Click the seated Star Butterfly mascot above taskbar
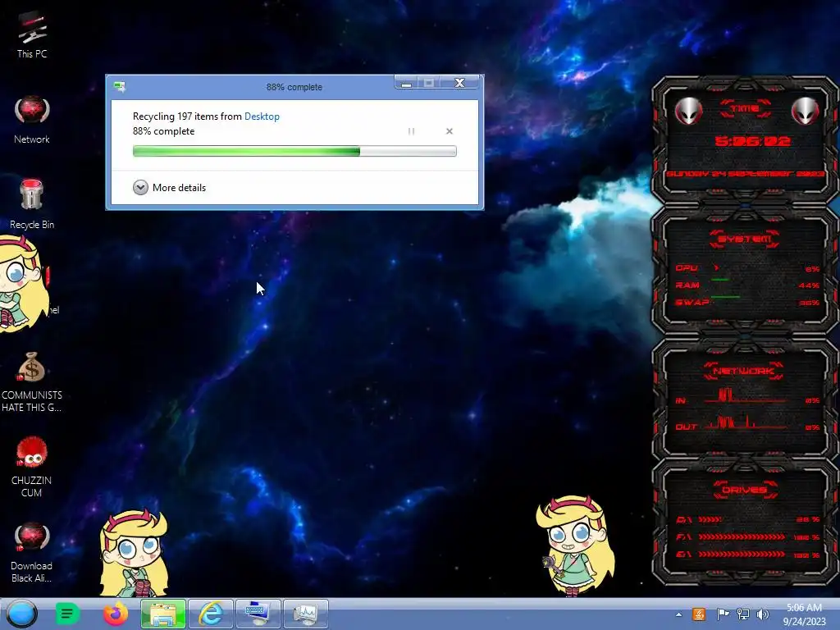840x630 pixels. (x=134, y=553)
